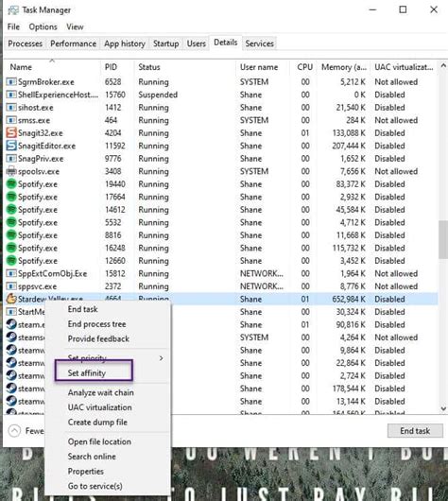Click Spotify icon for PID 17664

click(11, 197)
